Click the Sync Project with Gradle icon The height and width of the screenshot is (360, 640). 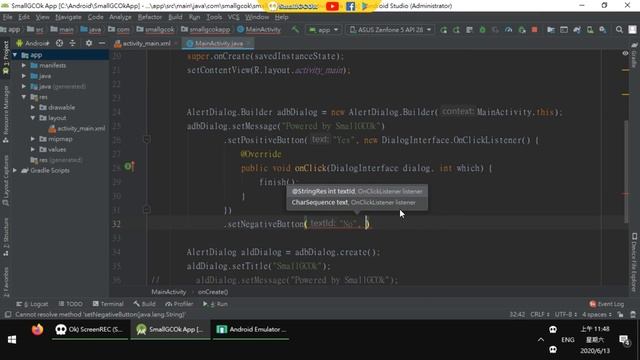(577, 30)
